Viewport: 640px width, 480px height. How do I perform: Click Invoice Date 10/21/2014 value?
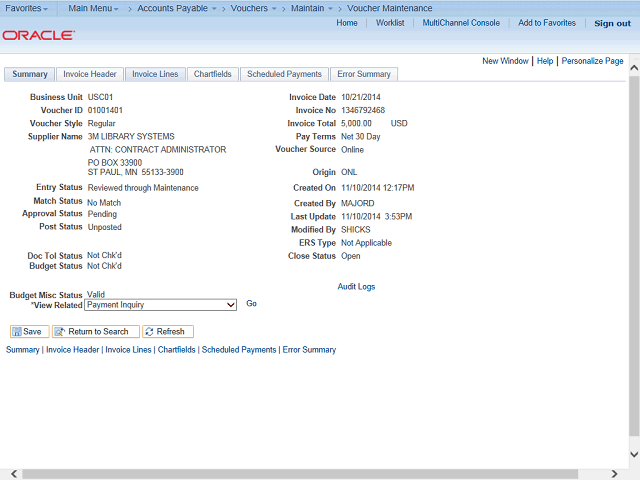click(361, 97)
